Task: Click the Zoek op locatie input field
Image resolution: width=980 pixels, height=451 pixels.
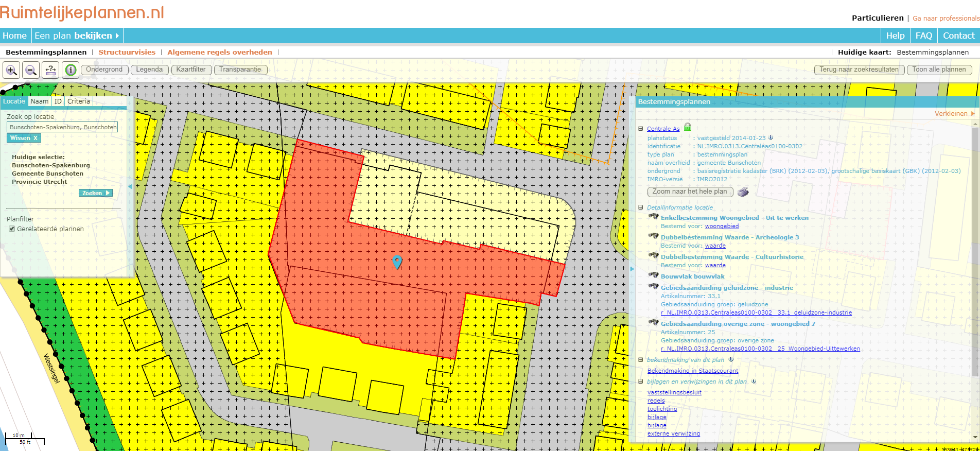Action: click(62, 127)
